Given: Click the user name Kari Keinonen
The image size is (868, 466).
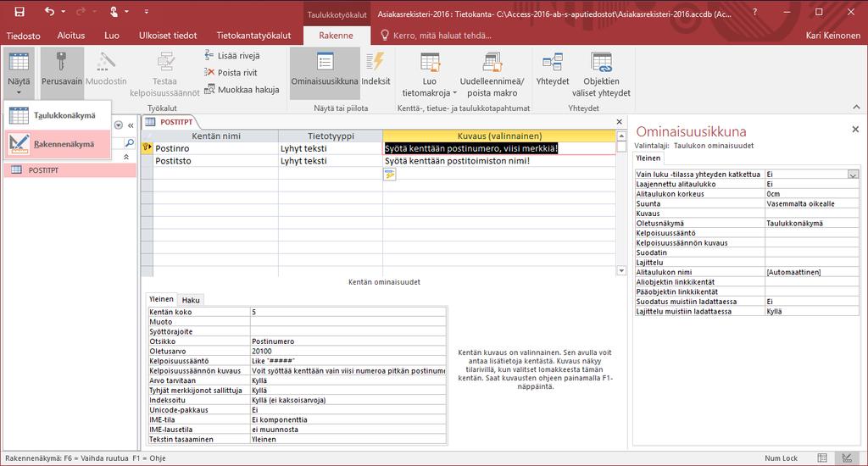Looking at the screenshot, I should pyautogui.click(x=833, y=36).
